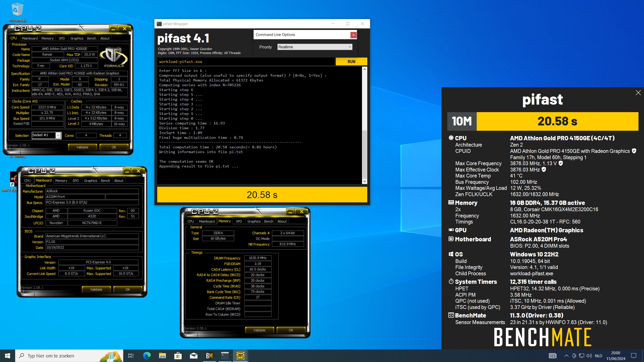This screenshot has height=362, width=644.
Task: Launch Microsoft Edge from the taskbar
Action: (147, 356)
